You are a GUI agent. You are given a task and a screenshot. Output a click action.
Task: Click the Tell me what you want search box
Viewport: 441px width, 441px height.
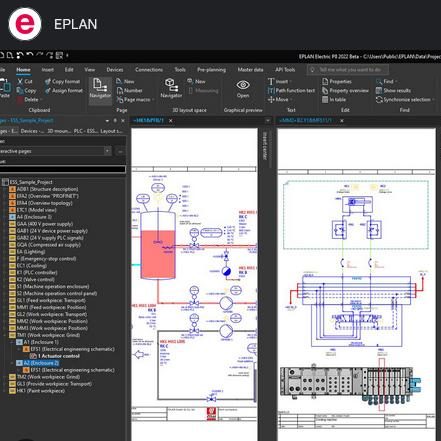(348, 70)
